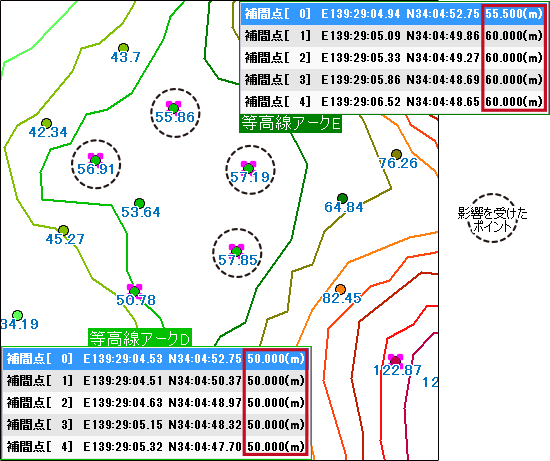Screen dimensions: 550x461
Task: Click the elevation point 57.19 marker
Action: click(248, 168)
